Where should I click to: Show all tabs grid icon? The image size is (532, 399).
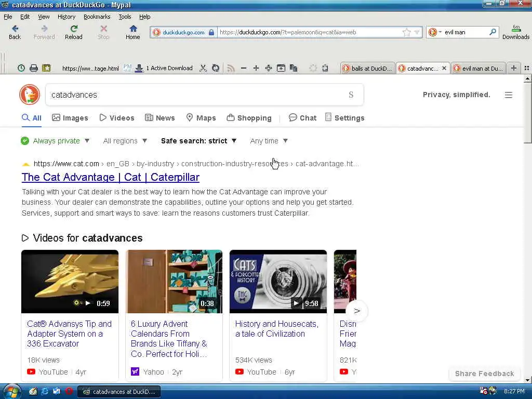[x=527, y=68]
